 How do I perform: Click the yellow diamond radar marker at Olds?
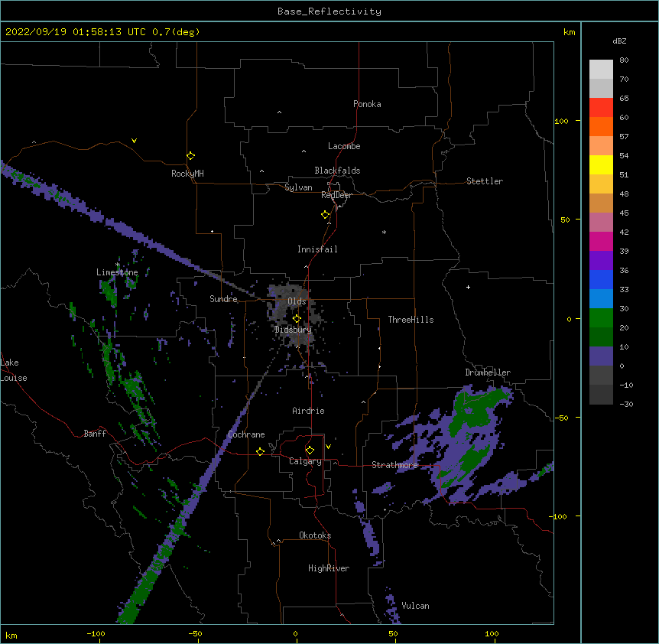[297, 319]
